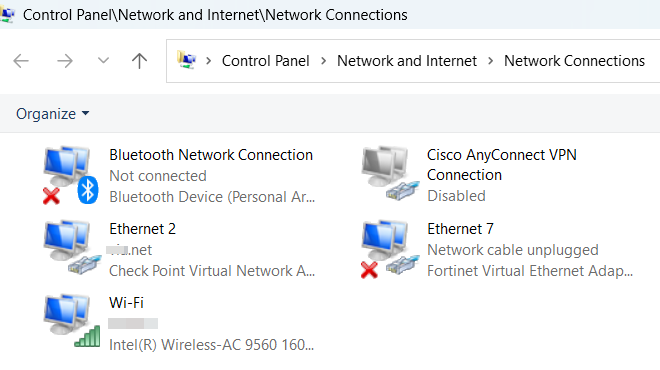The image size is (660, 370).
Task: Click the Back navigation arrow
Action: (x=21, y=61)
